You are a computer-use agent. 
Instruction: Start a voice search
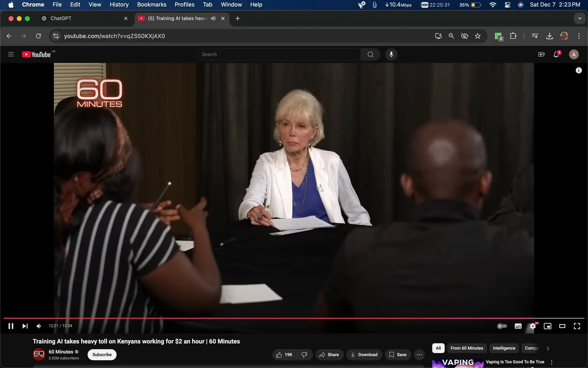point(391,54)
